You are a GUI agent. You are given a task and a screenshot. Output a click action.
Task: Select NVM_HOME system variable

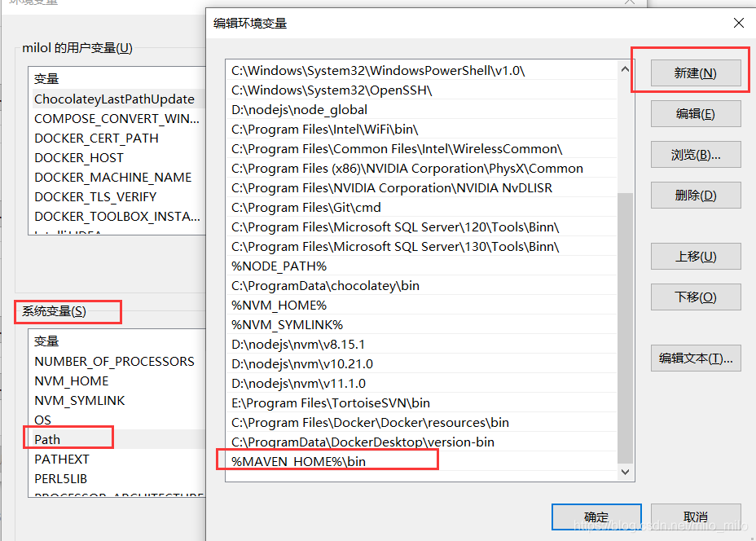pyautogui.click(x=117, y=381)
